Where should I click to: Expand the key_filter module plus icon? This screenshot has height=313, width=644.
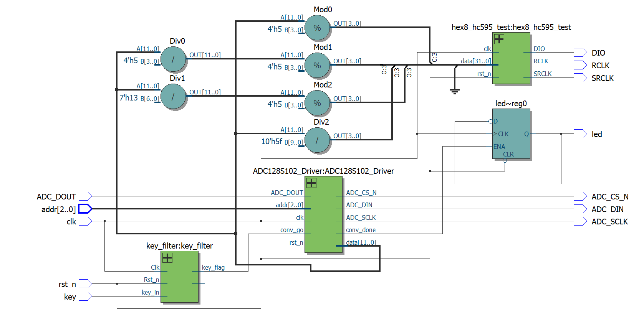pos(167,258)
